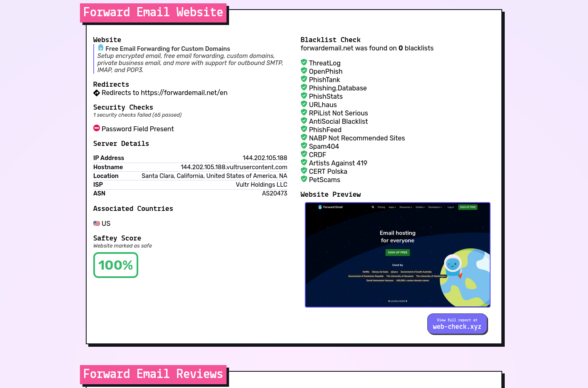Click the 'Password Field Present' text
The width and height of the screenshot is (588, 388).
(138, 129)
